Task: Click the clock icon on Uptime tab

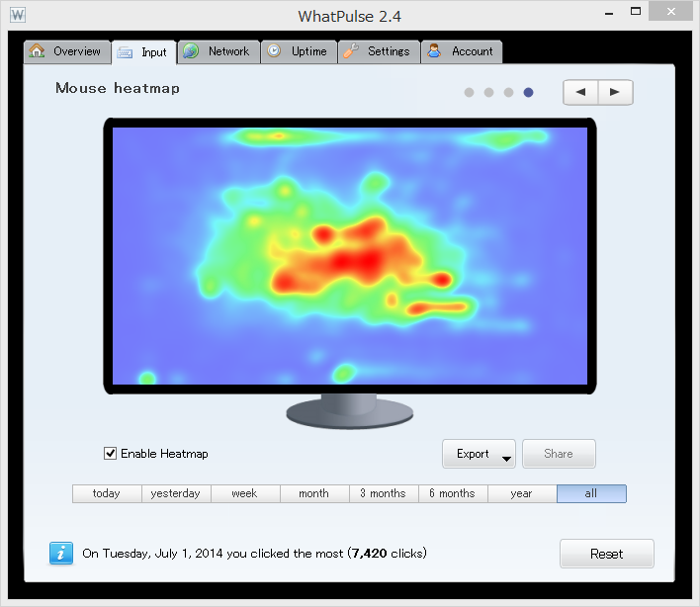Action: pos(274,50)
